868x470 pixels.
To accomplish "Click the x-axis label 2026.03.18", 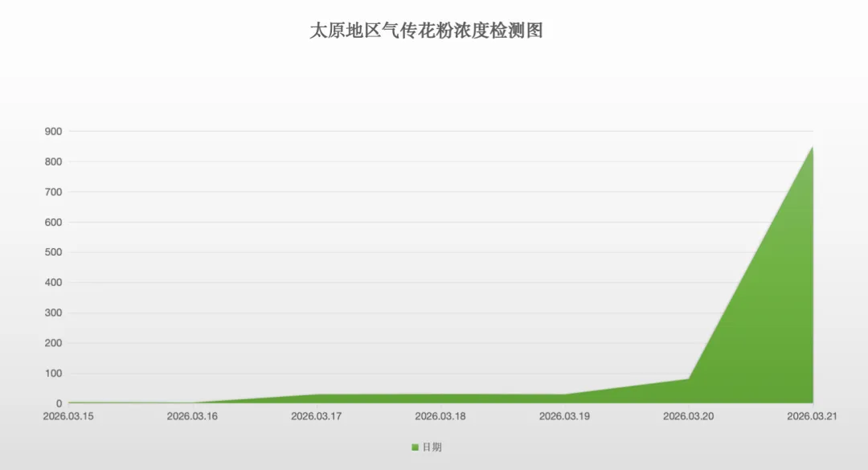I will coord(440,416).
